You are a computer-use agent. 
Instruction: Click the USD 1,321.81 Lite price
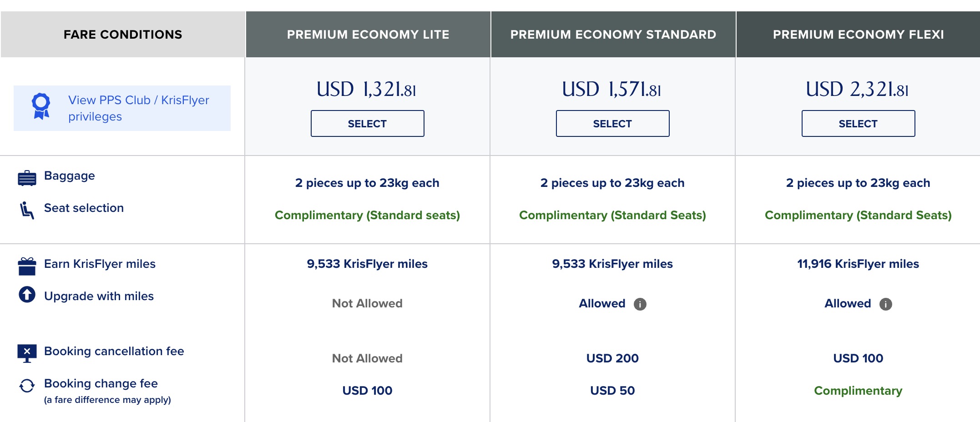click(368, 90)
